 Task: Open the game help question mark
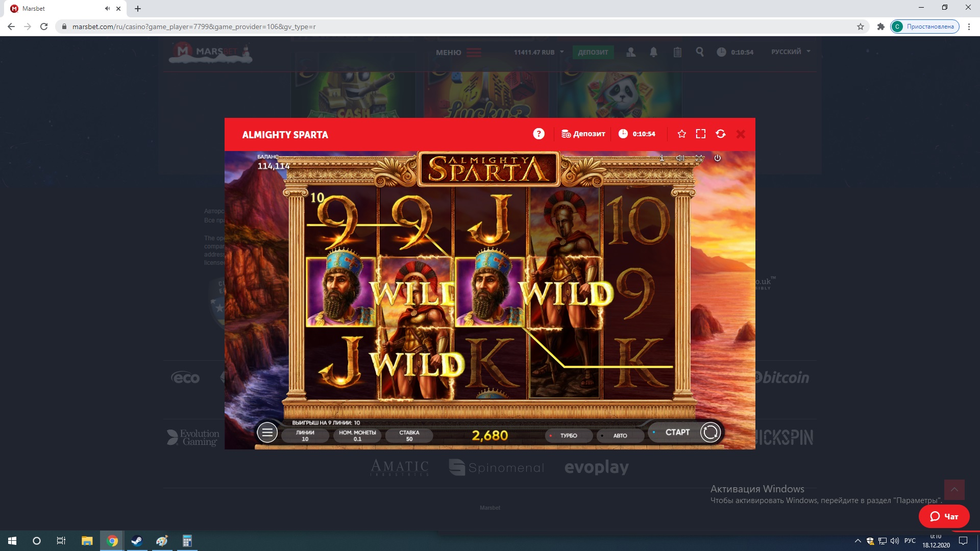tap(538, 134)
